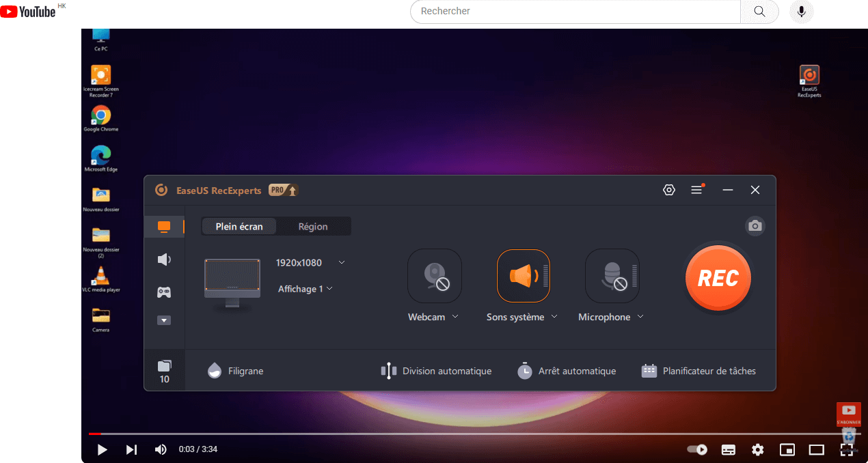
Task: Select the Nouveau dossier (2) folder
Action: click(x=100, y=242)
